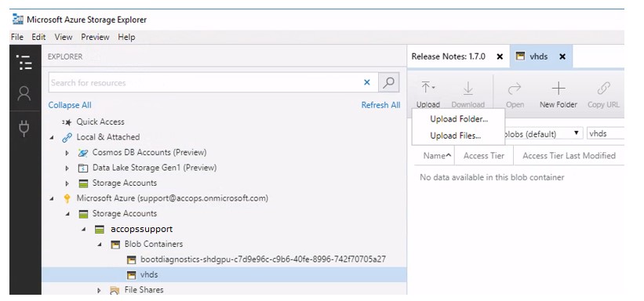
Task: Open the Connect plug icon
Action: tap(24, 129)
